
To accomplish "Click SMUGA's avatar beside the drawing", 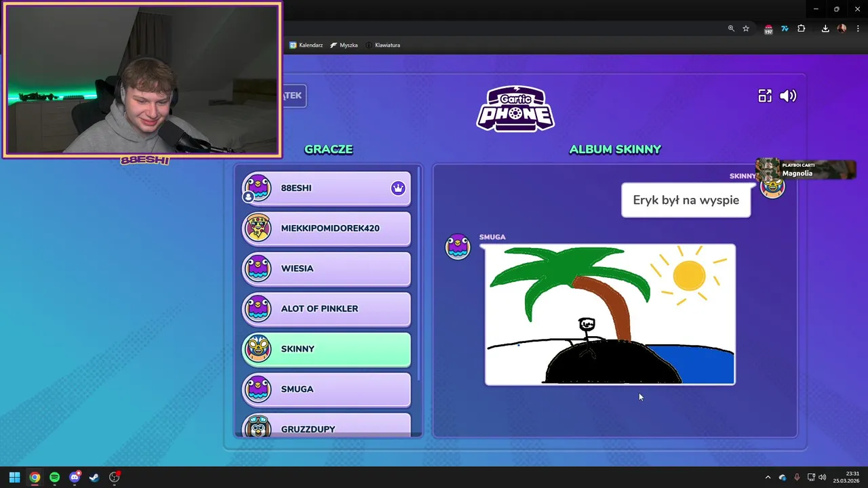I will (458, 246).
